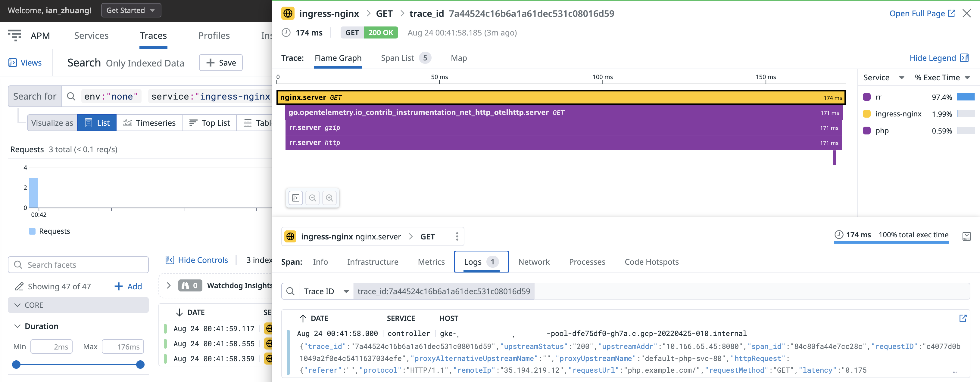Select Top List visualization option

point(209,123)
